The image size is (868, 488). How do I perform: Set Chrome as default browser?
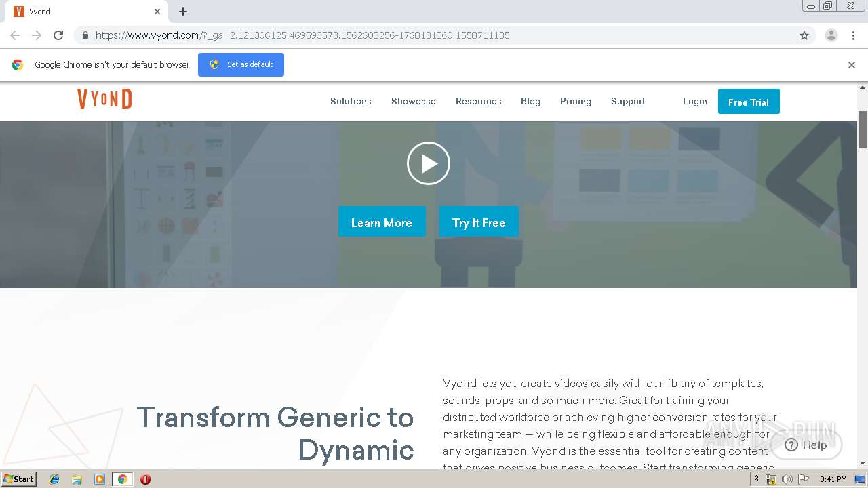[241, 64]
